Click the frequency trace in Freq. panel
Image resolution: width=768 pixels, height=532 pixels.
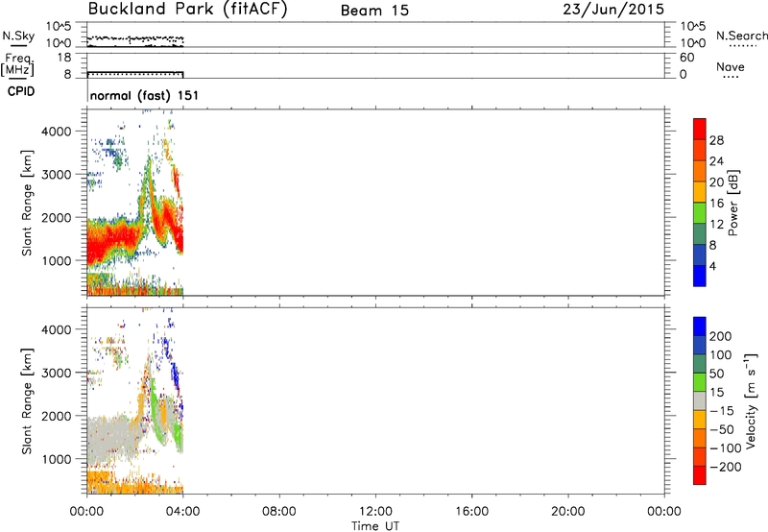coord(135,74)
